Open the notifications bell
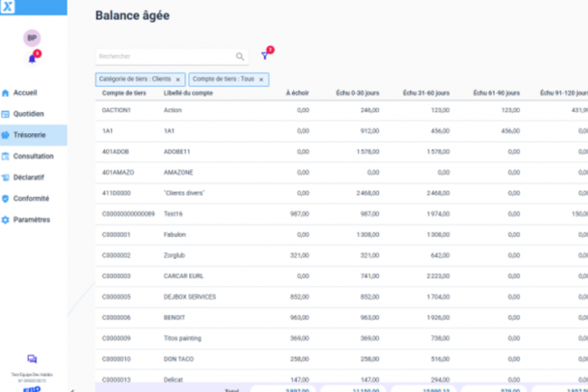The height and width of the screenshot is (392, 588). [x=33, y=59]
